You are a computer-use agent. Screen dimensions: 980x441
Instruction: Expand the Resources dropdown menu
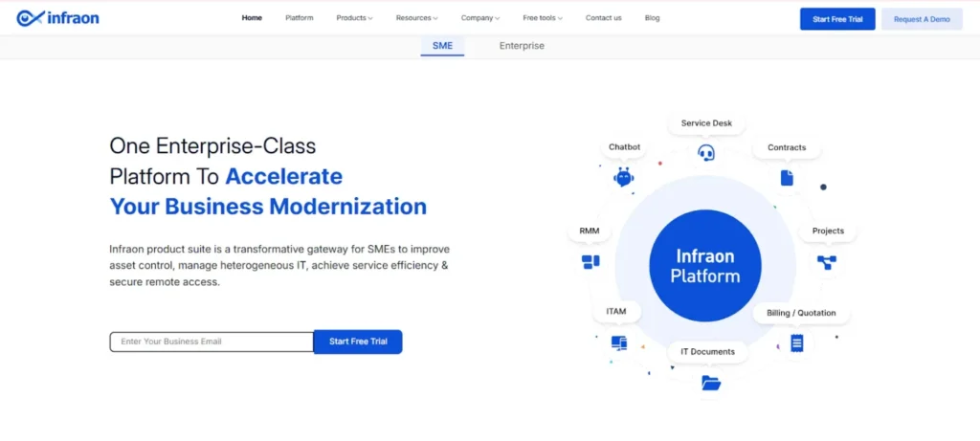click(417, 18)
